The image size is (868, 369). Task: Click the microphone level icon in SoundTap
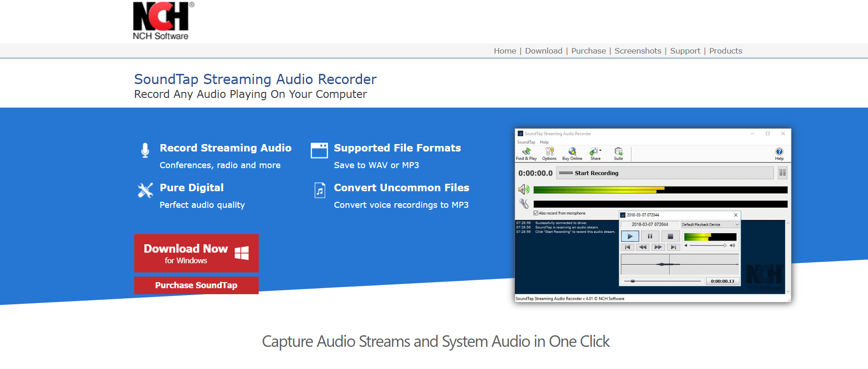click(524, 203)
